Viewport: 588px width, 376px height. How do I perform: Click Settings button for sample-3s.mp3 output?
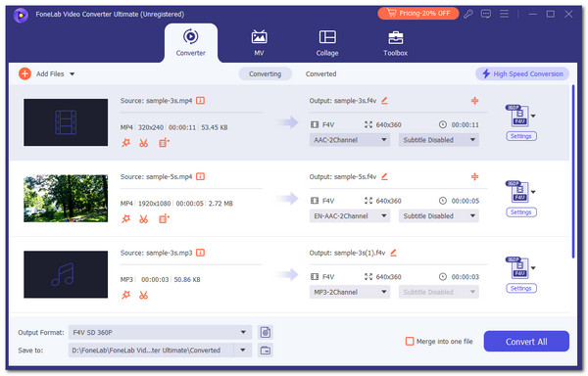click(521, 289)
